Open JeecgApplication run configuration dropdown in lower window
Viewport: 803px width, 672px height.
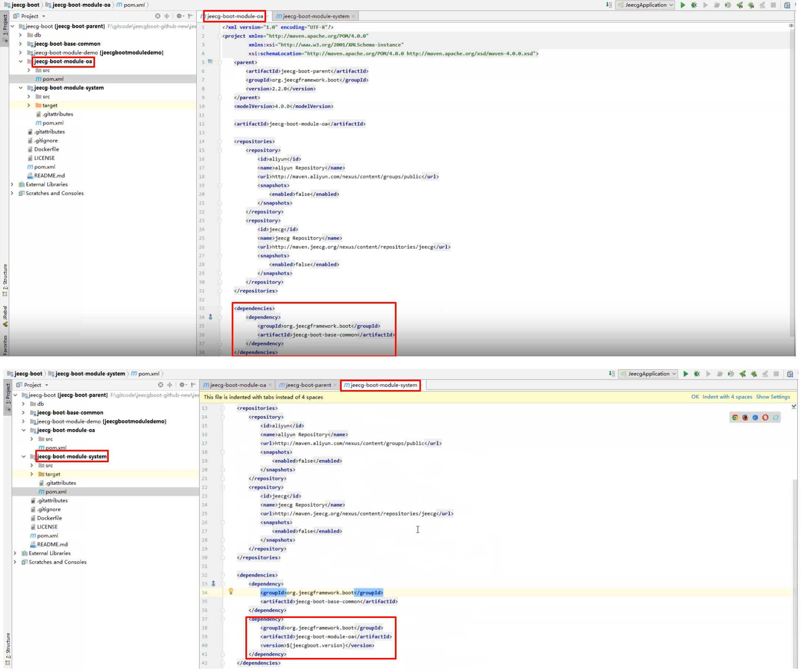(648, 374)
